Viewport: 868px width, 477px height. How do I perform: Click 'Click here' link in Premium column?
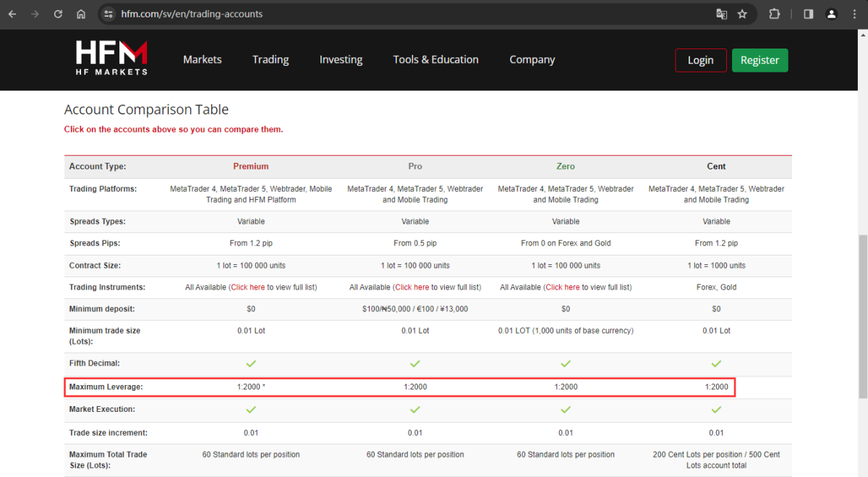coord(248,287)
